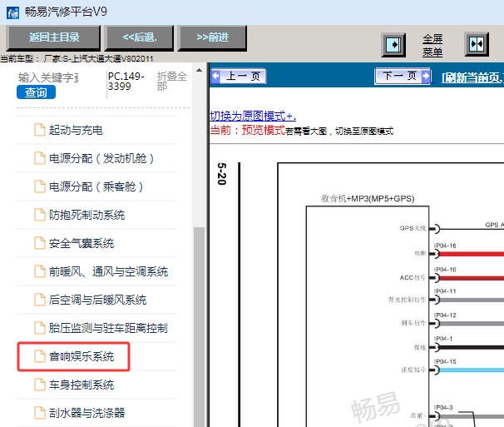This screenshot has height=427, width=504.
Task: Open 胎压监测与驻车距离控制 entry
Action: [x=108, y=328]
